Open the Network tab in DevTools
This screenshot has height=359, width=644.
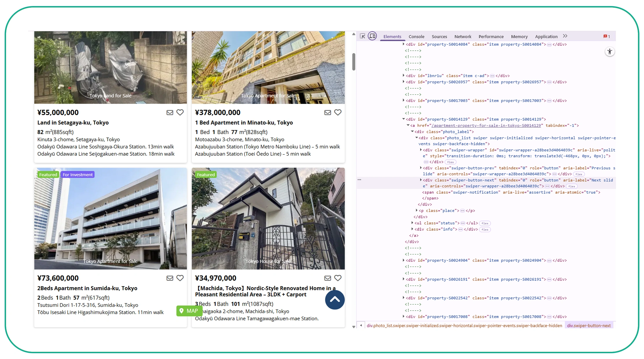[x=462, y=36]
